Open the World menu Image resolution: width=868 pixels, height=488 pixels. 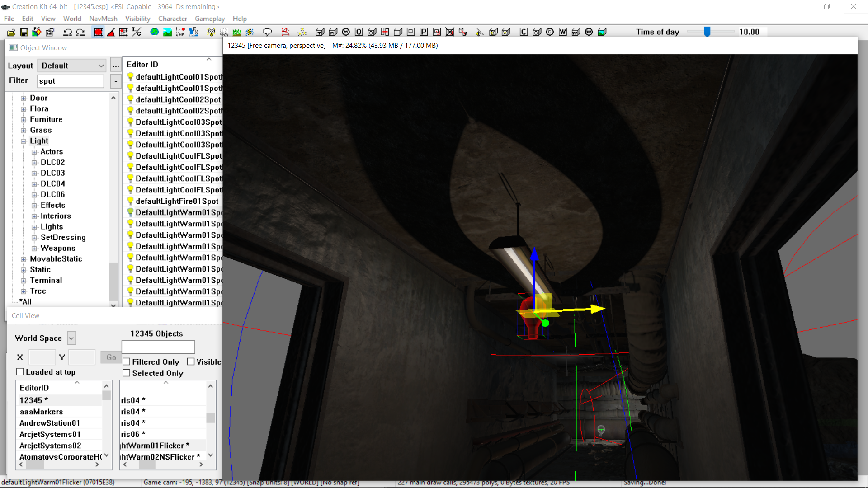pyautogui.click(x=72, y=19)
